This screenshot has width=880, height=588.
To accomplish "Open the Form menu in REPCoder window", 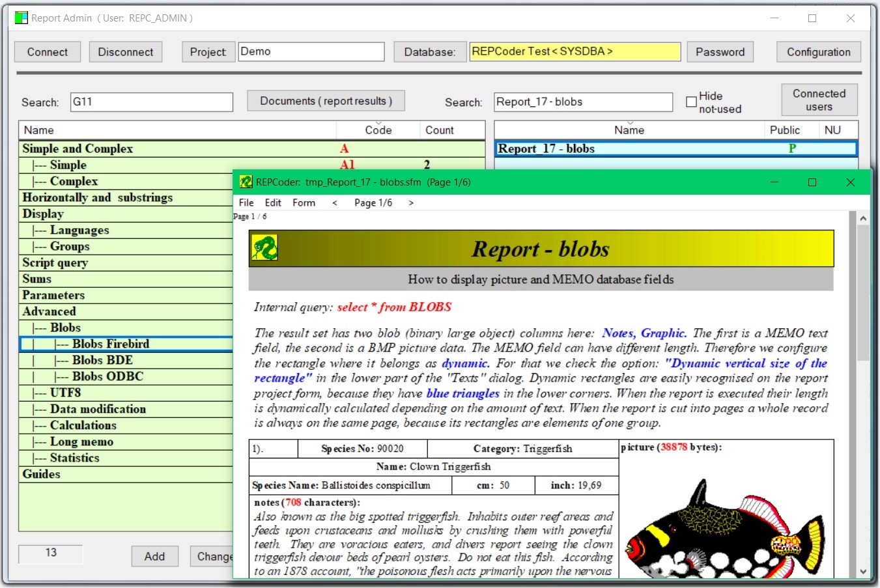I will pos(304,203).
